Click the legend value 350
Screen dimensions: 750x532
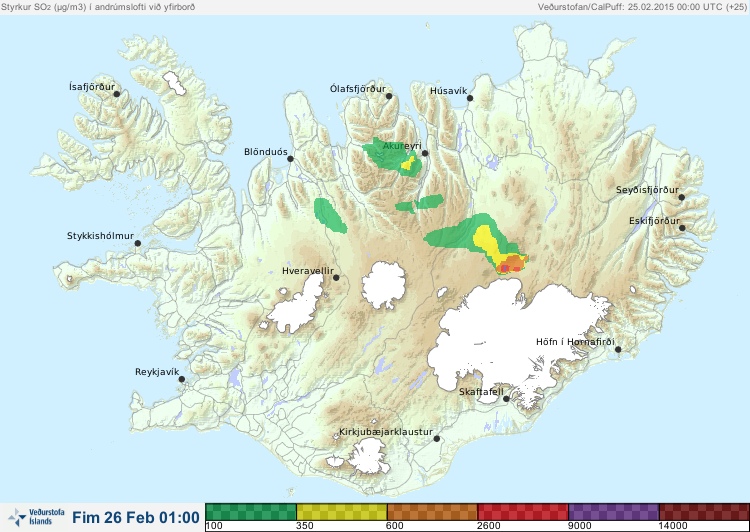click(305, 526)
